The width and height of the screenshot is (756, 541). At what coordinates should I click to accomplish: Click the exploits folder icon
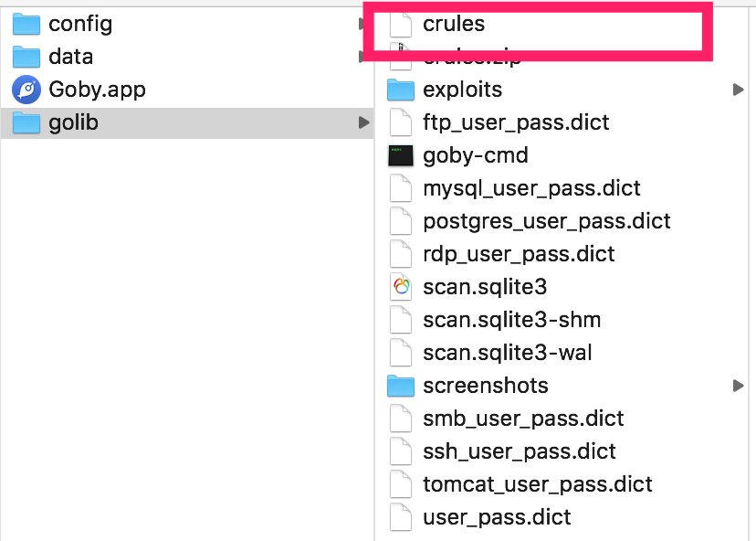[x=401, y=90]
